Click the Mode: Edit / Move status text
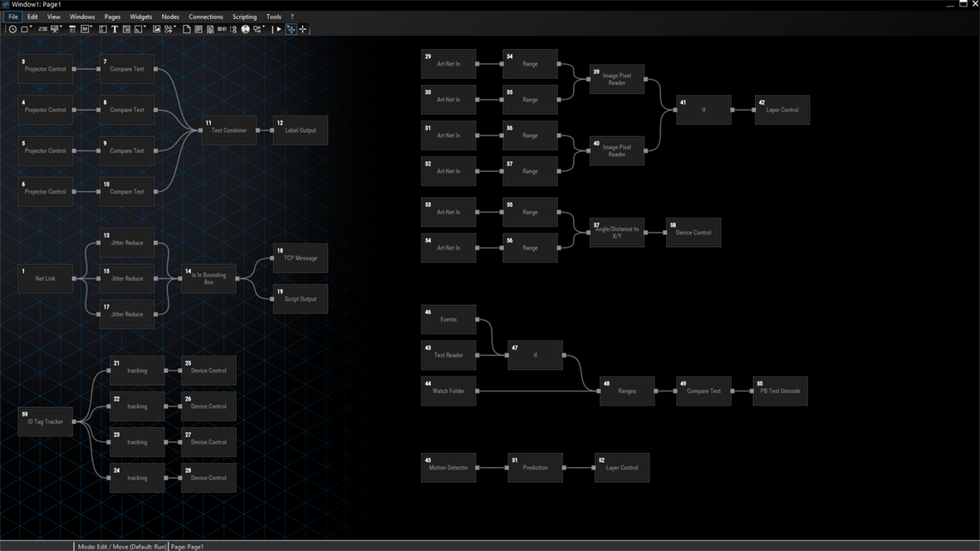 [x=122, y=546]
